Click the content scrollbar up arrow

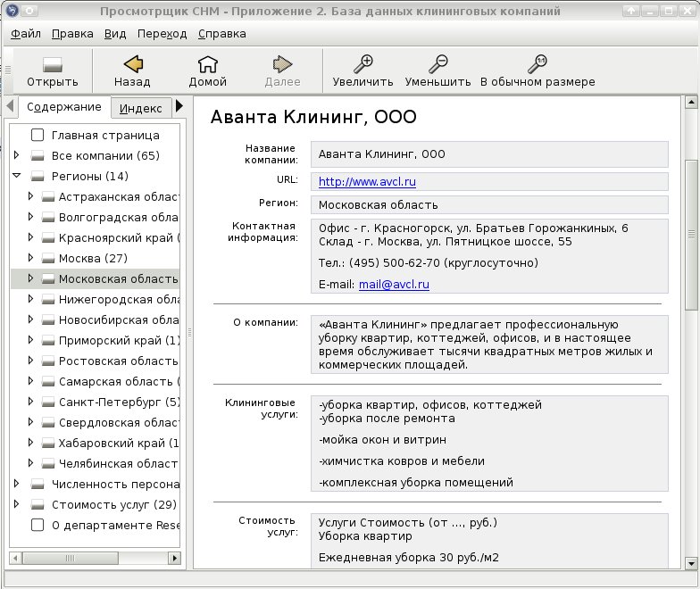coord(691,102)
